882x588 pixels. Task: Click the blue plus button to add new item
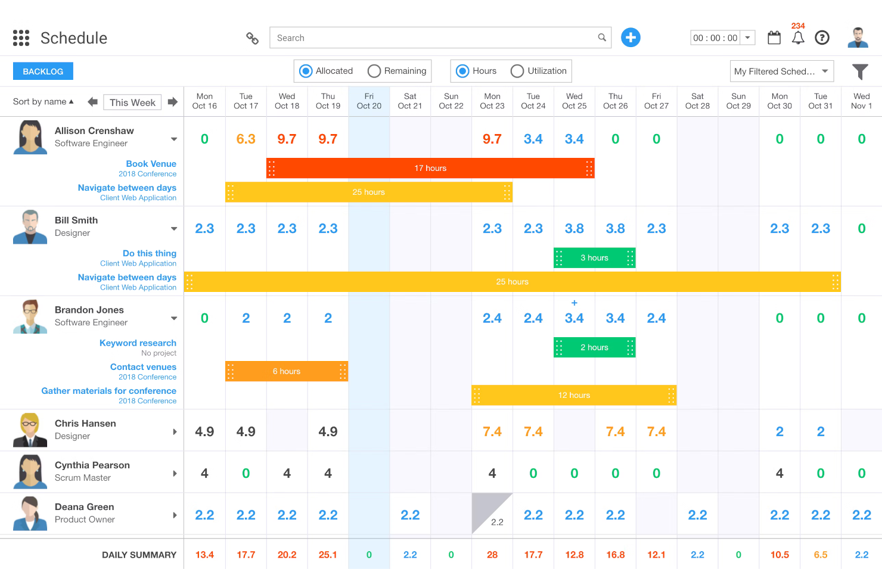(x=631, y=37)
